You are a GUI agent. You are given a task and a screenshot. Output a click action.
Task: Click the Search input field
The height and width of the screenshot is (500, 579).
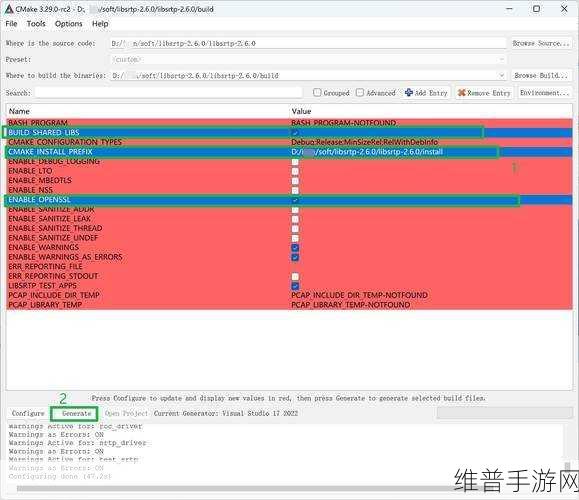click(x=169, y=93)
